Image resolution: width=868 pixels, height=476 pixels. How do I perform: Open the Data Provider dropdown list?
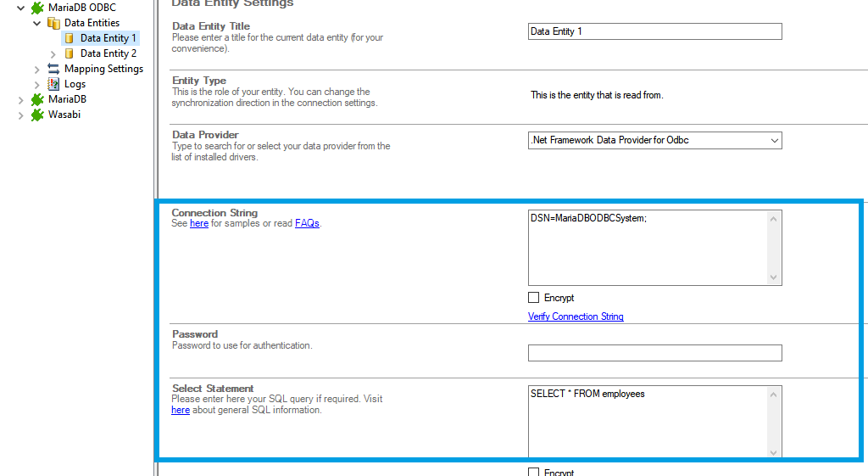click(774, 140)
